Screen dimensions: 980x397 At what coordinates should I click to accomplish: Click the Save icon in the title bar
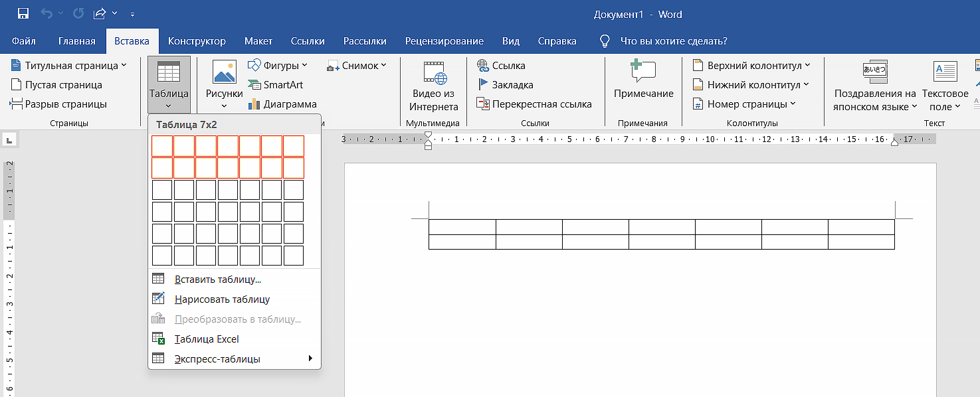[23, 14]
